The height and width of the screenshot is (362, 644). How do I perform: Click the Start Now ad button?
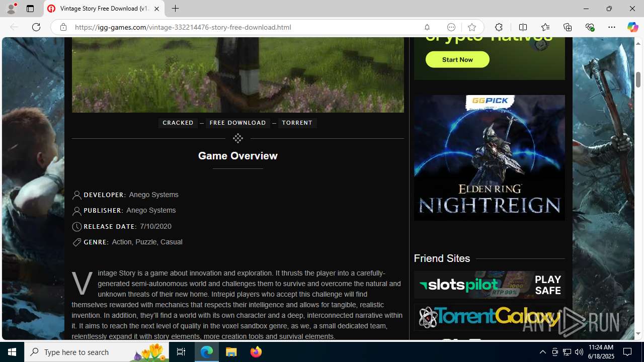[457, 59]
